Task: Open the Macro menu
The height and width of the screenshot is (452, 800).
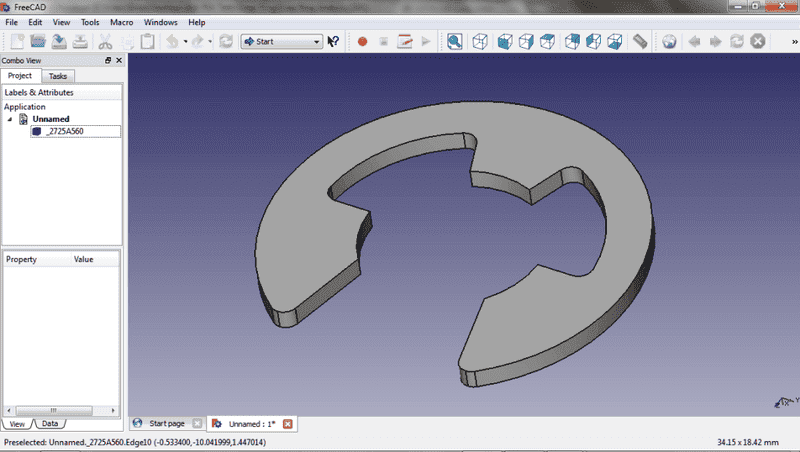Action: (x=121, y=22)
